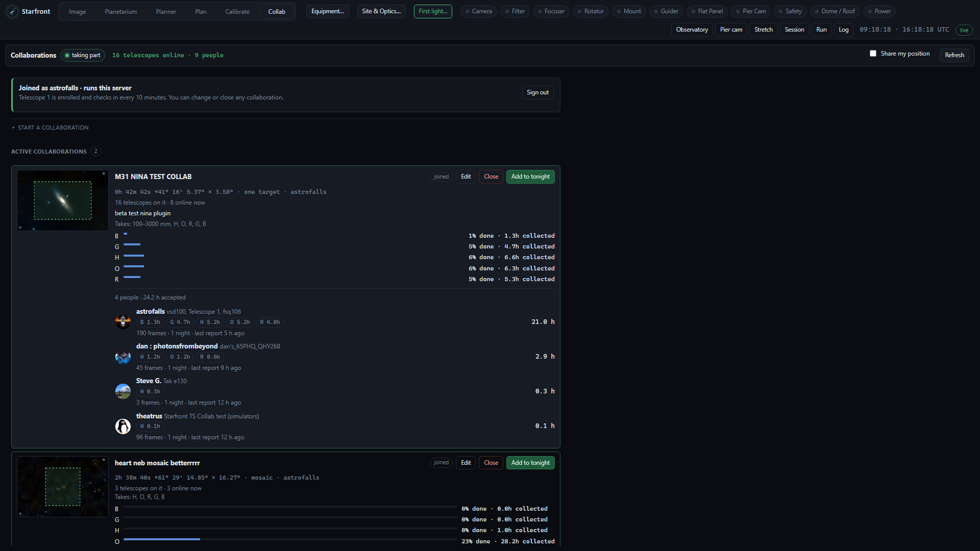The width and height of the screenshot is (980, 551).
Task: Open the Session panel
Action: click(794, 30)
